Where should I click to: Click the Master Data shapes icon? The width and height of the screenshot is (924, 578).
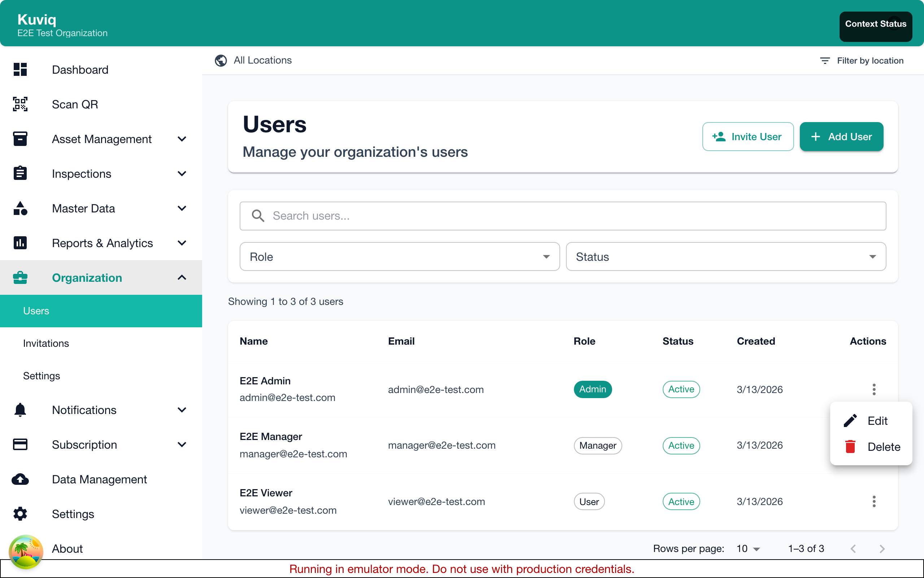[x=20, y=208]
